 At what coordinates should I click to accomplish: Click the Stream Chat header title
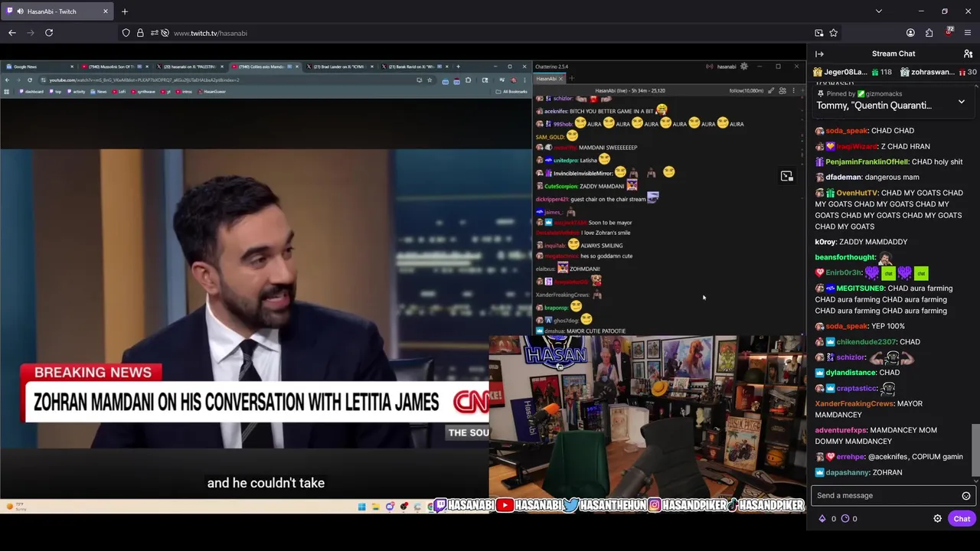click(893, 54)
